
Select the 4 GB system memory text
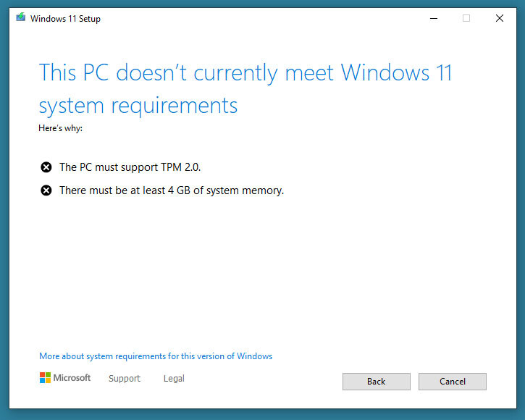pos(172,190)
